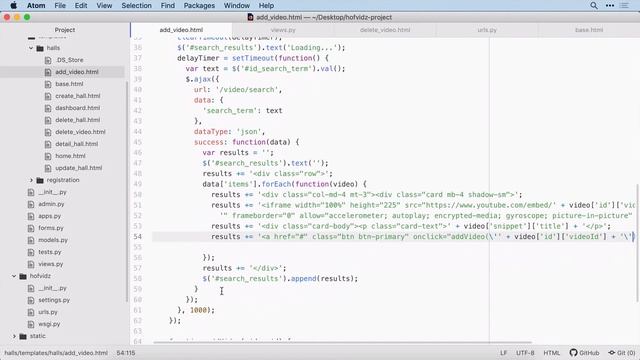This screenshot has width=640, height=360.
Task: Change the UTF-8 encoding setting
Action: coord(525,353)
